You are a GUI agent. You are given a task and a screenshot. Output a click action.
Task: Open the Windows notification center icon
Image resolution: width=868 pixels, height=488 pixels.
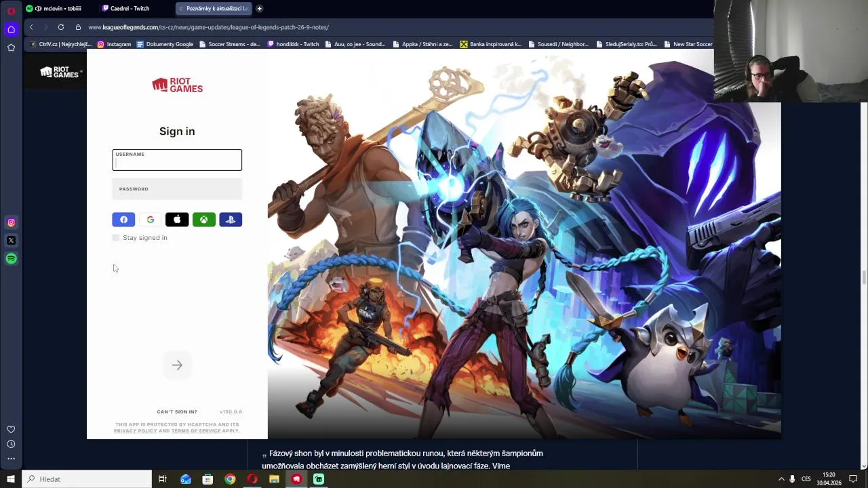(853, 479)
